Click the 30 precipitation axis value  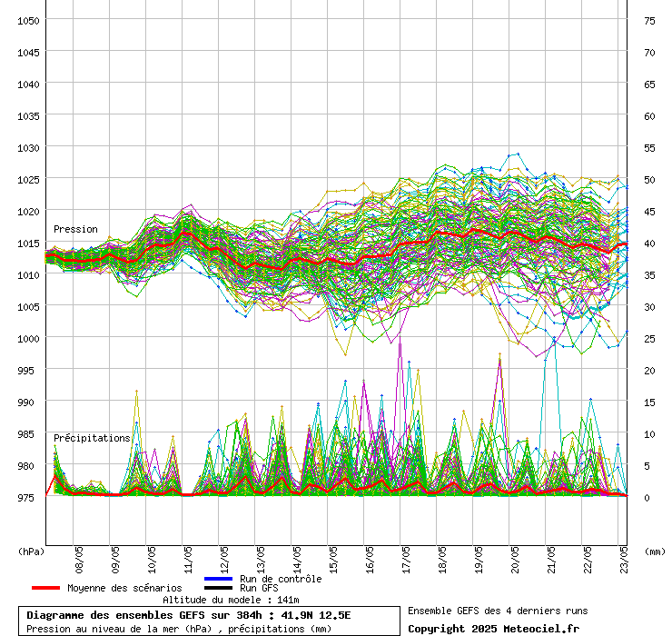[649, 307]
